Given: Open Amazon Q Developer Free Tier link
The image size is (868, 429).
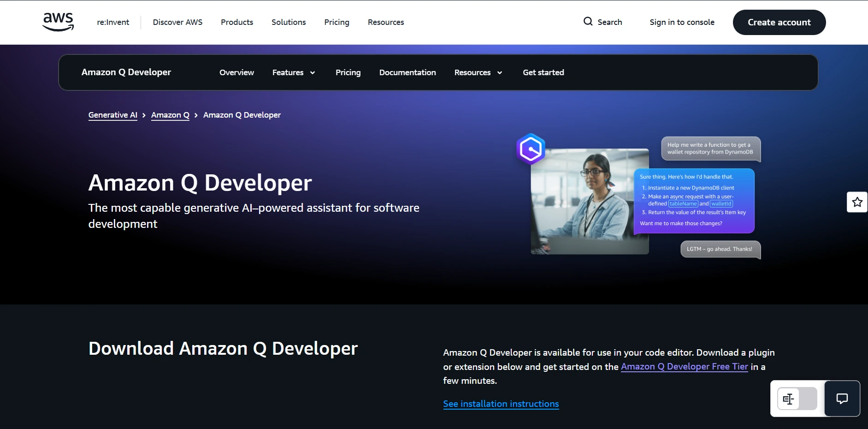Looking at the screenshot, I should pos(685,367).
